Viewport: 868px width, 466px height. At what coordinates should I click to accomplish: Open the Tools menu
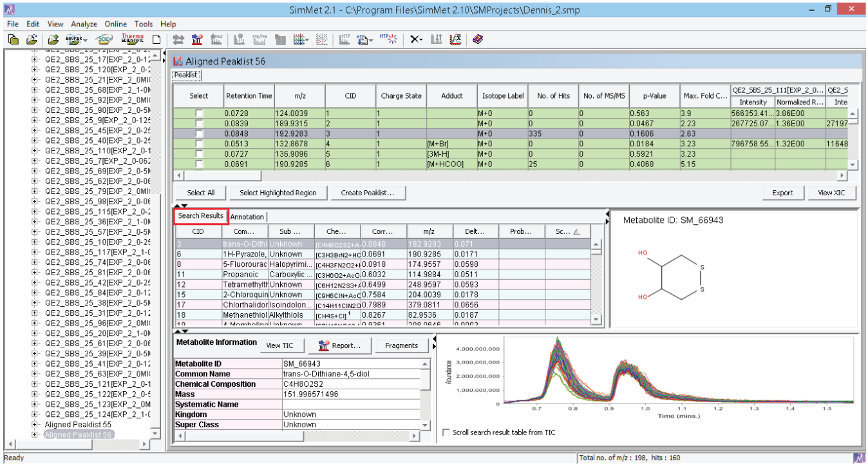144,24
